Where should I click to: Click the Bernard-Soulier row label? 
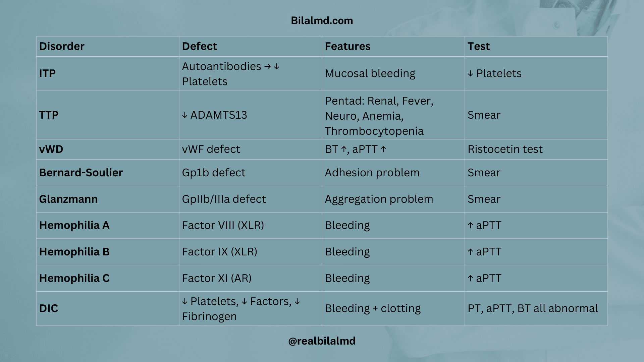coord(81,173)
